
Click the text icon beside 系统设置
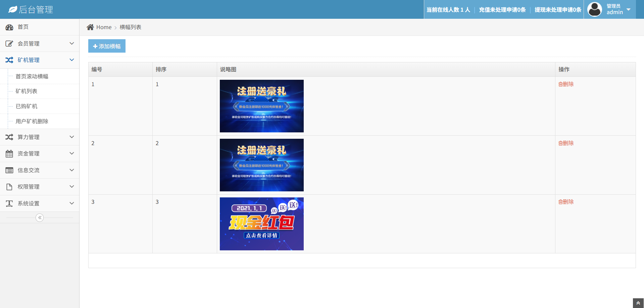pyautogui.click(x=9, y=203)
